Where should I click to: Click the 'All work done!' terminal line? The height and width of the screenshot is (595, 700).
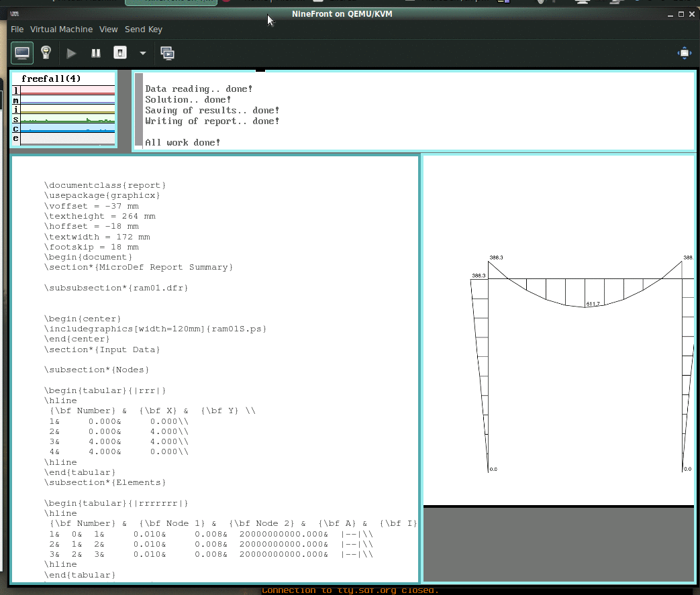click(x=183, y=142)
